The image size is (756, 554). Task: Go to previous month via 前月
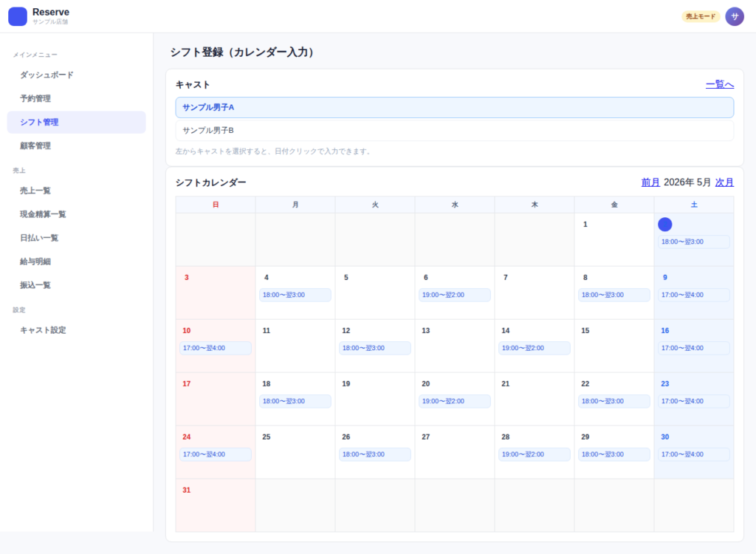(650, 182)
